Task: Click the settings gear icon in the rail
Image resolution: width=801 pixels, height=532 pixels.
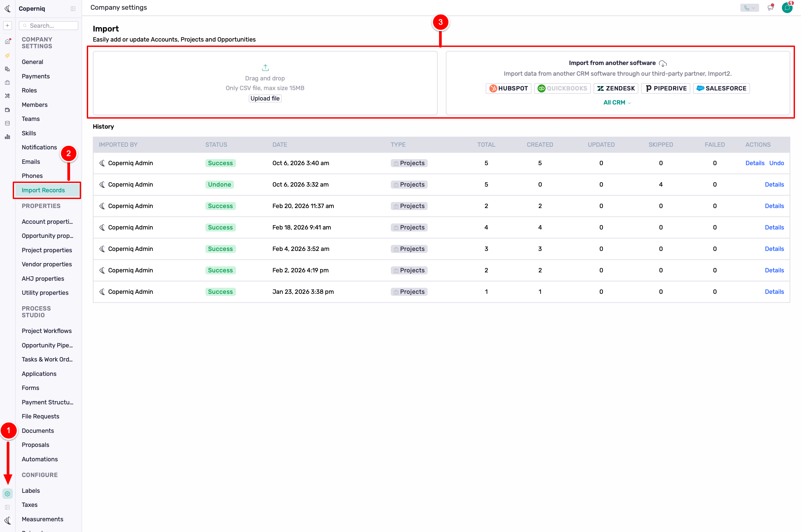Action: click(x=7, y=494)
